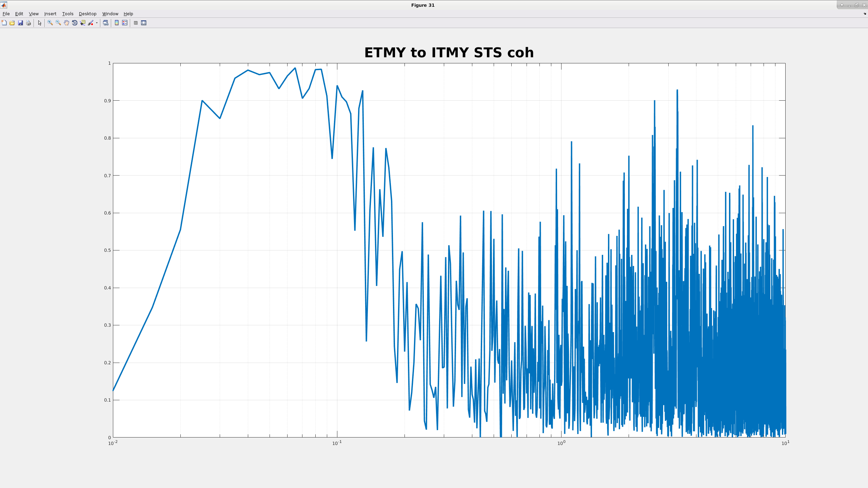This screenshot has width=868, height=488.
Task: Open the Edit menu
Action: coord(19,14)
